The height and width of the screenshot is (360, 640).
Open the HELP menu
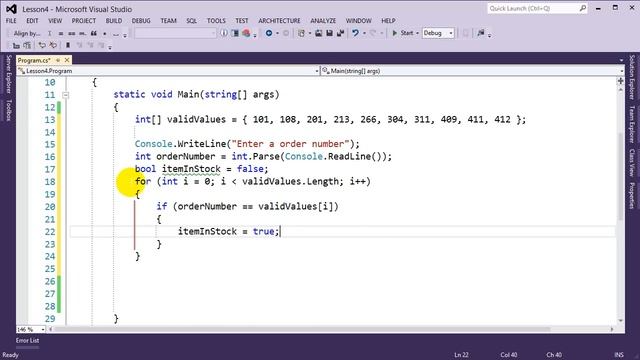tap(388, 20)
